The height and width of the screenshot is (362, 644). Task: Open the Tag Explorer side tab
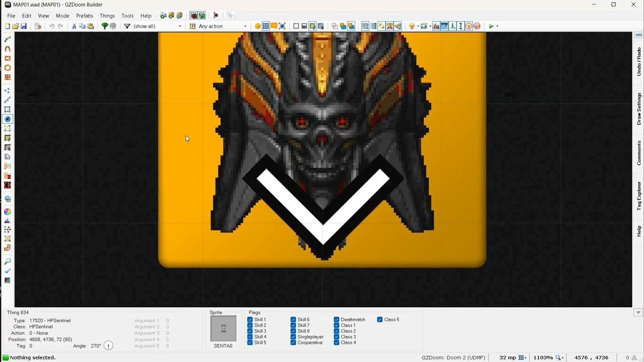pyautogui.click(x=639, y=196)
